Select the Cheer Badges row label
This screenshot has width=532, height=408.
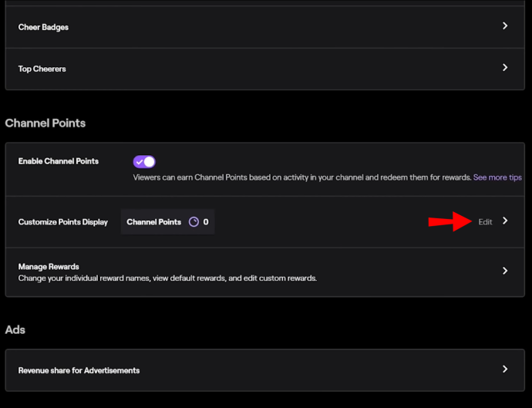pyautogui.click(x=43, y=27)
